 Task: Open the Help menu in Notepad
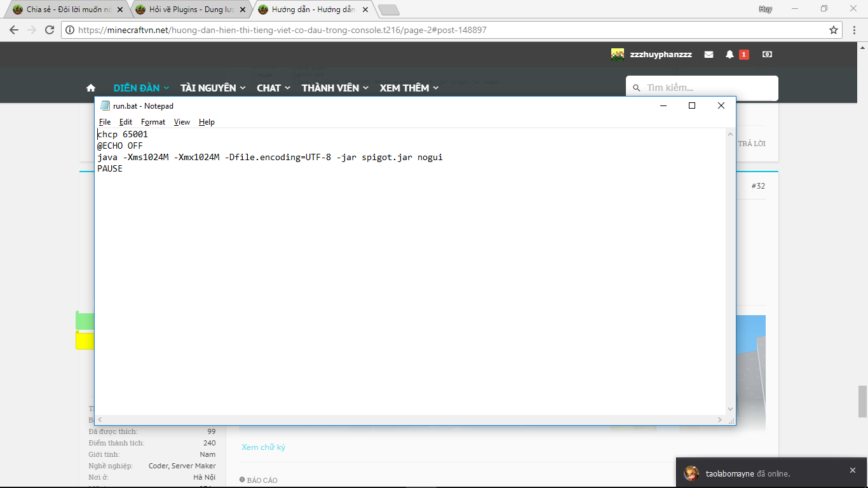(x=207, y=122)
